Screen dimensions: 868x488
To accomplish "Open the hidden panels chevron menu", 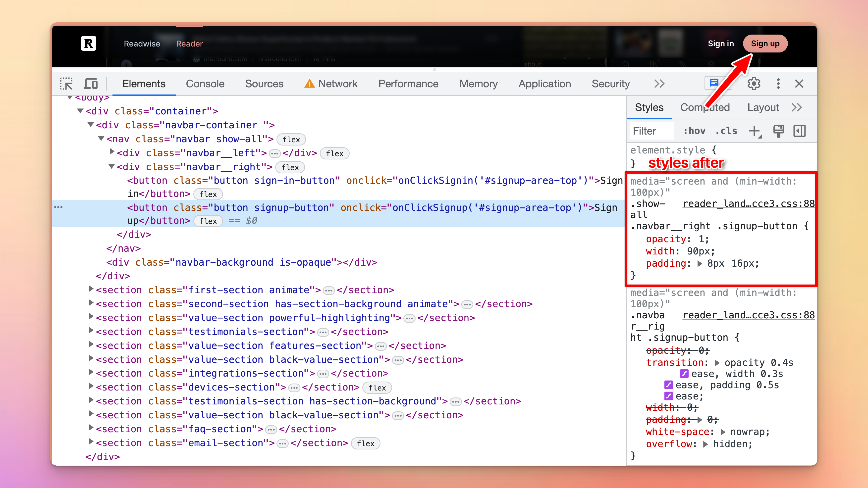I will [659, 84].
